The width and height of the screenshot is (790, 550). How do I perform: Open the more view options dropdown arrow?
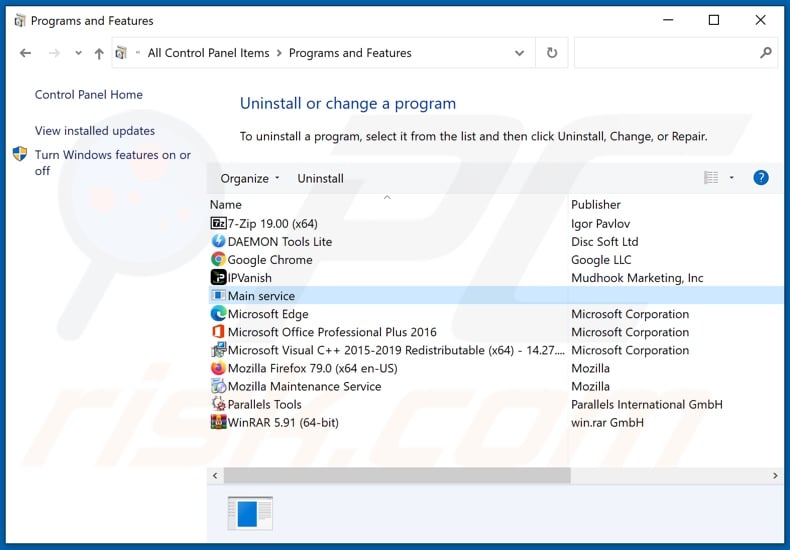[731, 178]
